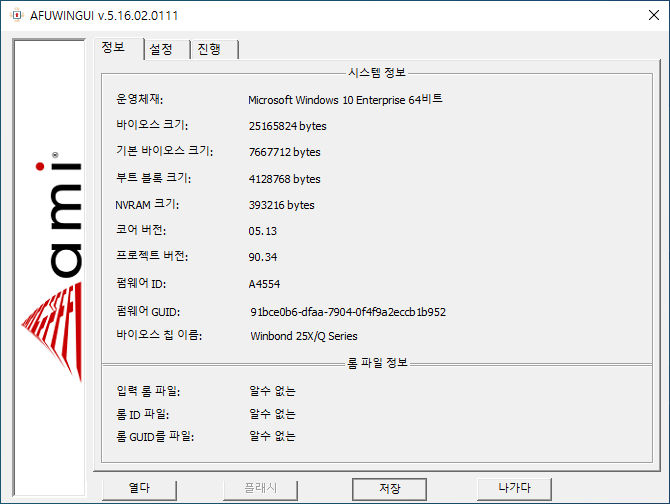Click the NVRAM 크기: label
670x504 pixels.
pyautogui.click(x=147, y=204)
